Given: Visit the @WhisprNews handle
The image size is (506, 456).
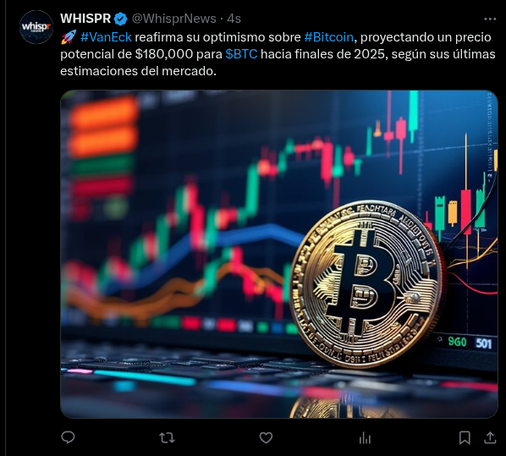Looking at the screenshot, I should (174, 19).
